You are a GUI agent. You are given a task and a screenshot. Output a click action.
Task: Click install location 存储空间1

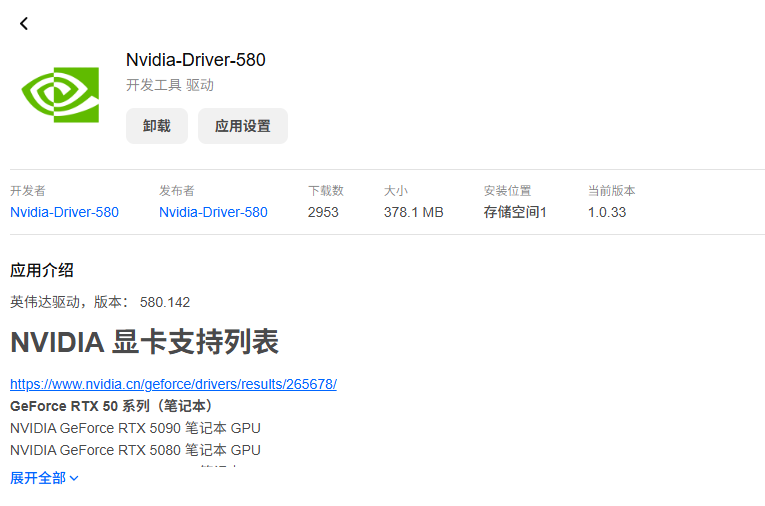515,212
